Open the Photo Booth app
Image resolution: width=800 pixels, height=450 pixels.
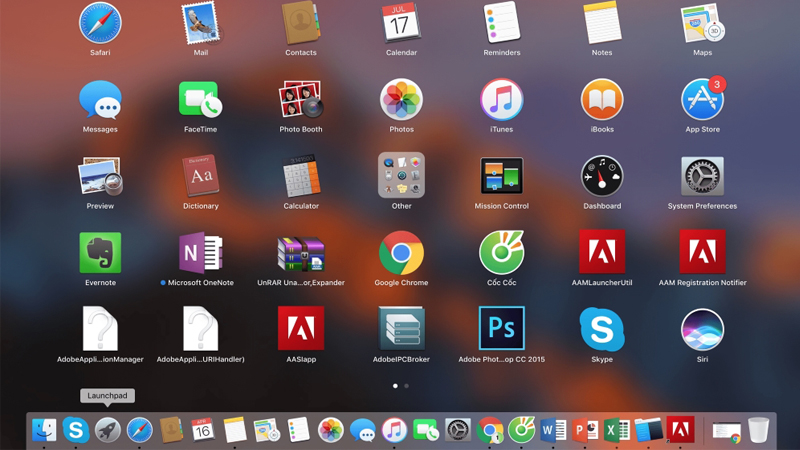coord(301,100)
